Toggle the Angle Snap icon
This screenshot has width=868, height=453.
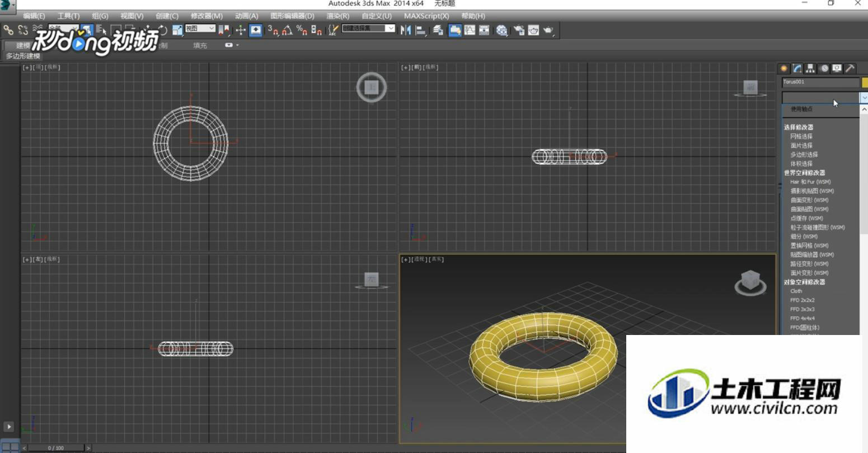click(x=287, y=30)
